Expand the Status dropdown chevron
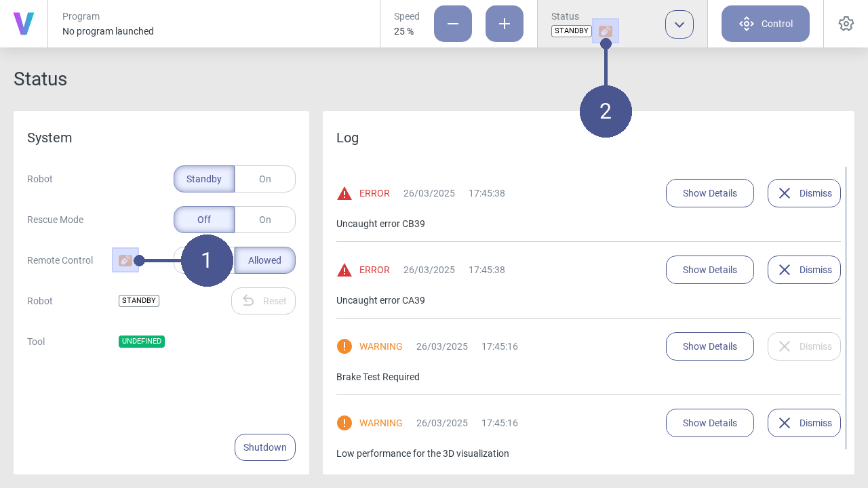Screen dimensions: 868x488 (679, 24)
